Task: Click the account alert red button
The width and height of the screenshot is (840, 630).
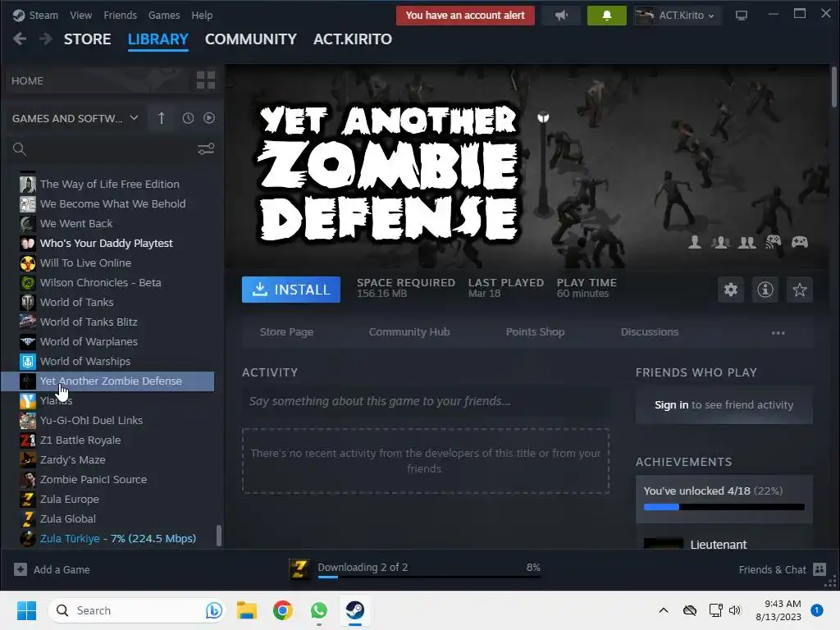Action: coord(465,16)
